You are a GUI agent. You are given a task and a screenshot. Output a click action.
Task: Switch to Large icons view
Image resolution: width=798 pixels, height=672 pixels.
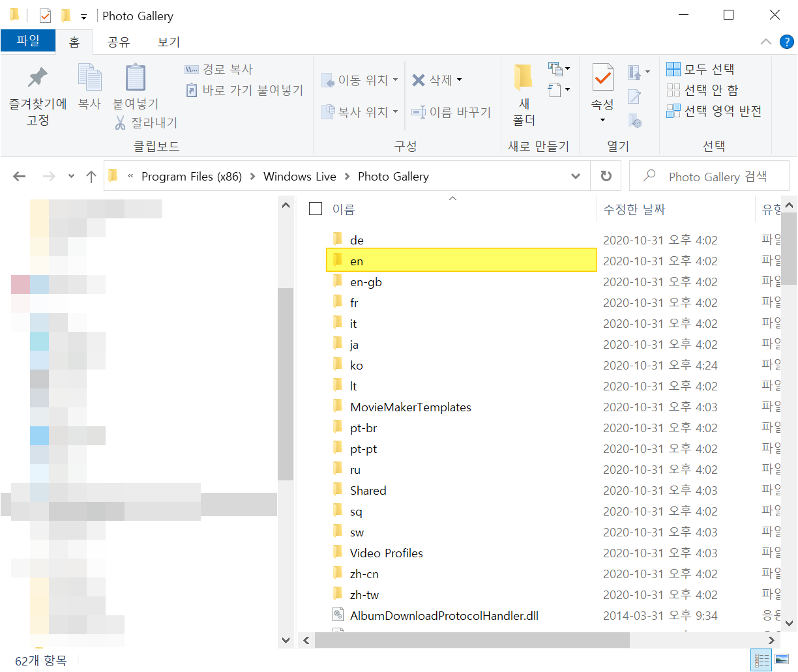click(x=782, y=660)
